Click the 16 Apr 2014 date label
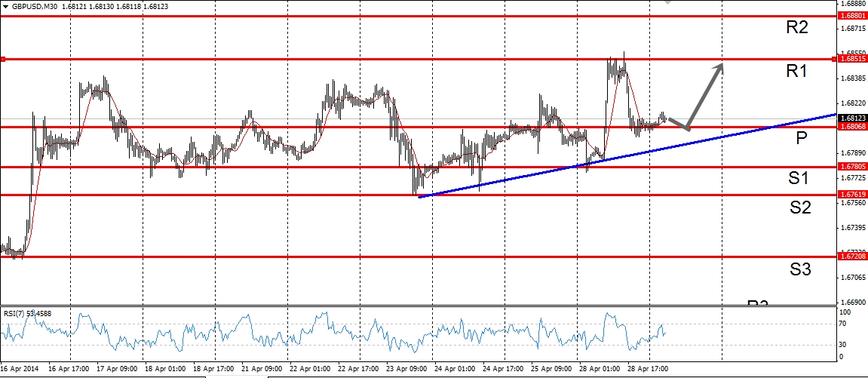The image size is (868, 378). click(18, 368)
